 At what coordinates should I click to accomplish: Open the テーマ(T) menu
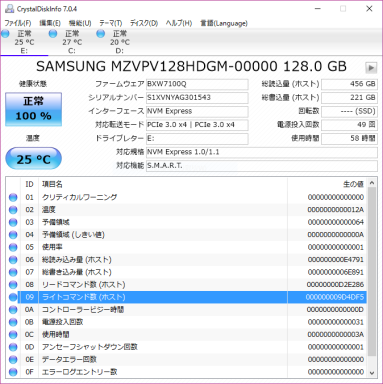click(111, 23)
